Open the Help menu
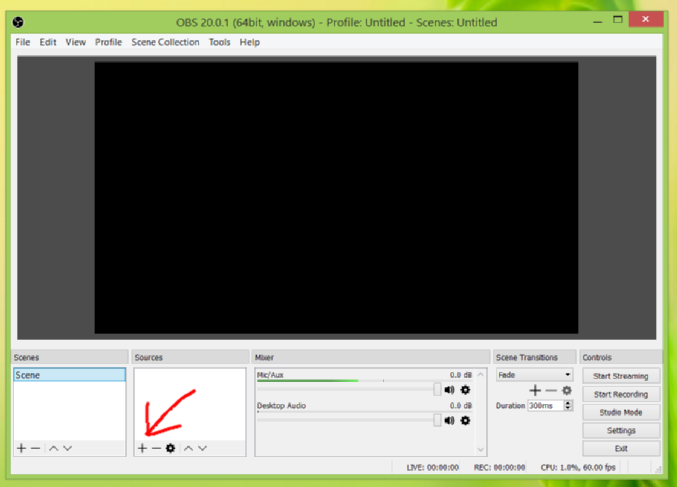677x487 pixels. tap(250, 42)
